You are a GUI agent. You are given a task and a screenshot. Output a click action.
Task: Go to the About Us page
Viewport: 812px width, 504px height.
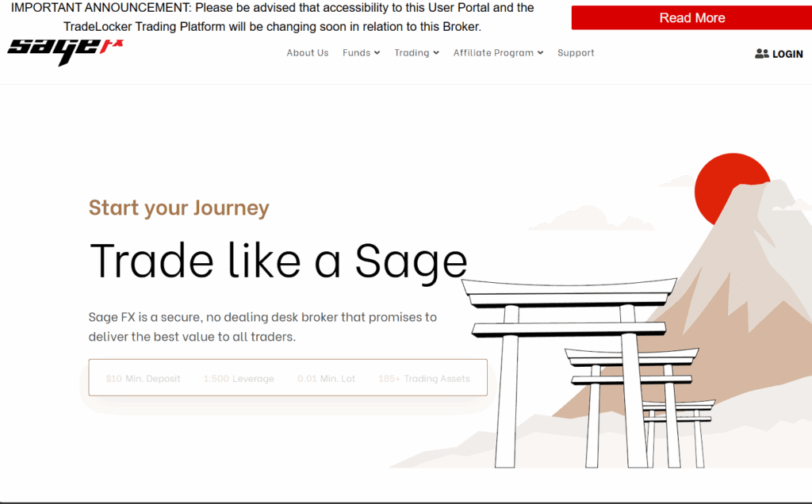307,53
